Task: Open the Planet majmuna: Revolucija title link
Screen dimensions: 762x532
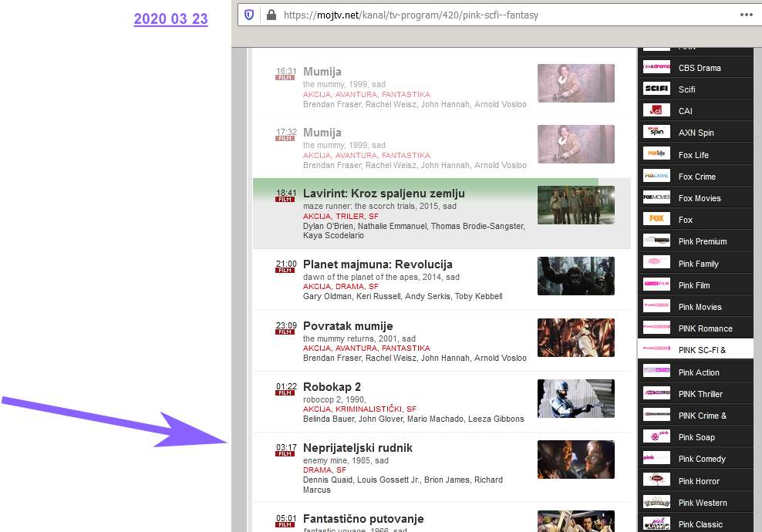Action: (x=377, y=264)
